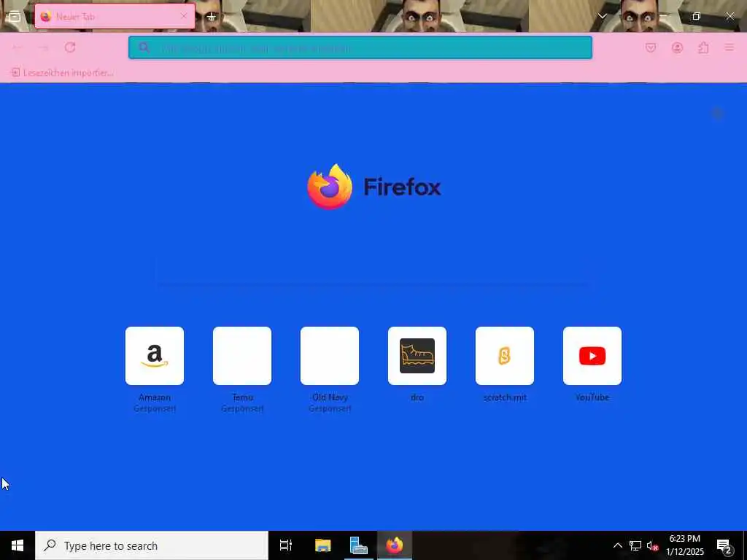The width and height of the screenshot is (747, 560).
Task: Import bookmarks via Lesezeichen importieren
Action: pyautogui.click(x=63, y=73)
